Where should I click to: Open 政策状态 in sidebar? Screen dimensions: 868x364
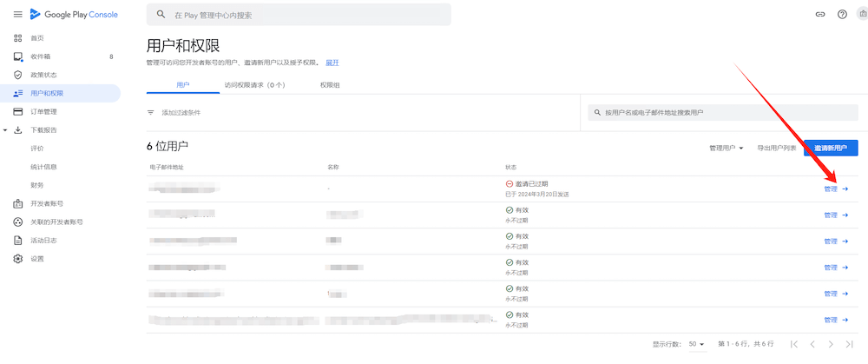click(43, 75)
